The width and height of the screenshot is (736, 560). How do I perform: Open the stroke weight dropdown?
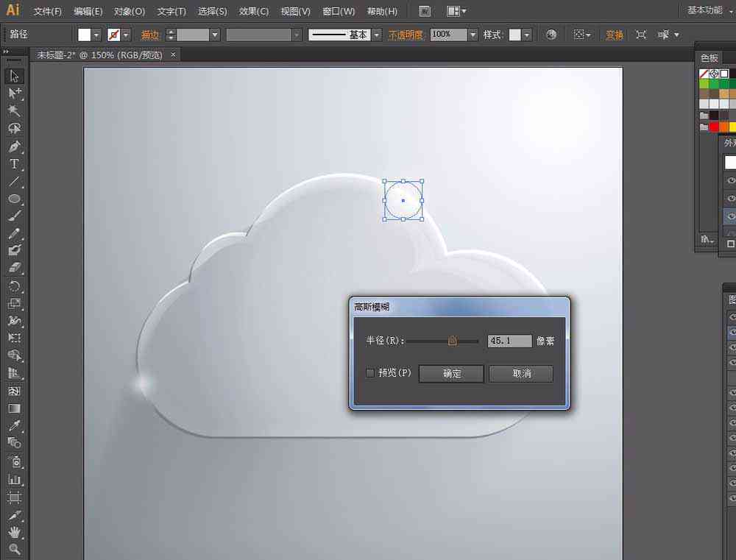[x=215, y=35]
